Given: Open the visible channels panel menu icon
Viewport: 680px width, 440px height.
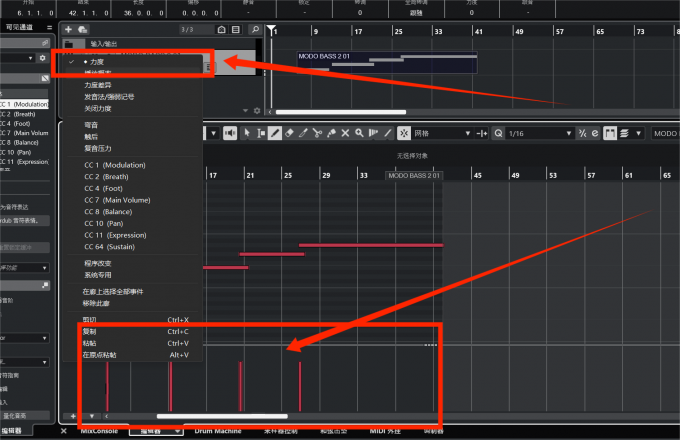Looking at the screenshot, I should coord(49,27).
